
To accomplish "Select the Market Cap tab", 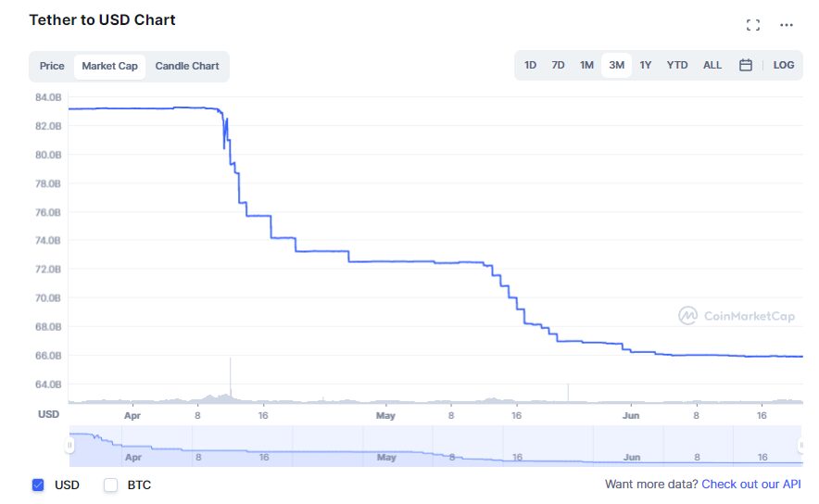I will (109, 67).
